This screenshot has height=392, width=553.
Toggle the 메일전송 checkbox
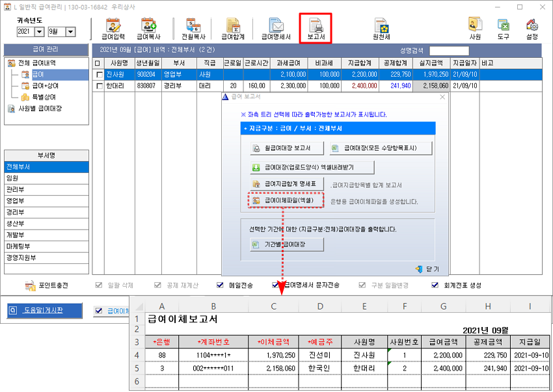[x=220, y=285]
